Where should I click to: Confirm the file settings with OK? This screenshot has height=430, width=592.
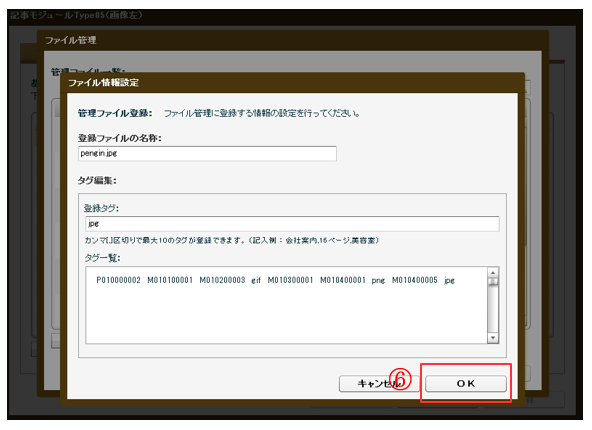[466, 384]
